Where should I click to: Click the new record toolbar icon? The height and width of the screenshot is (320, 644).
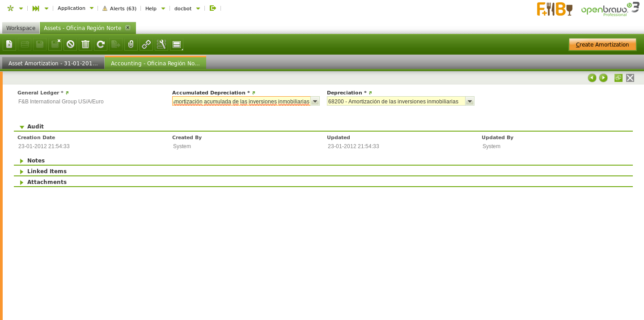pyautogui.click(x=9, y=44)
